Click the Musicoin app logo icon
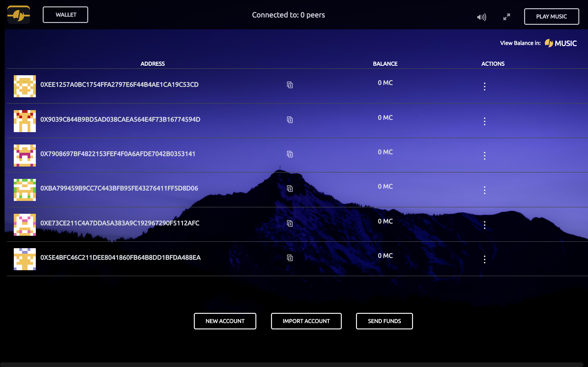The height and width of the screenshot is (367, 588). (x=18, y=14)
